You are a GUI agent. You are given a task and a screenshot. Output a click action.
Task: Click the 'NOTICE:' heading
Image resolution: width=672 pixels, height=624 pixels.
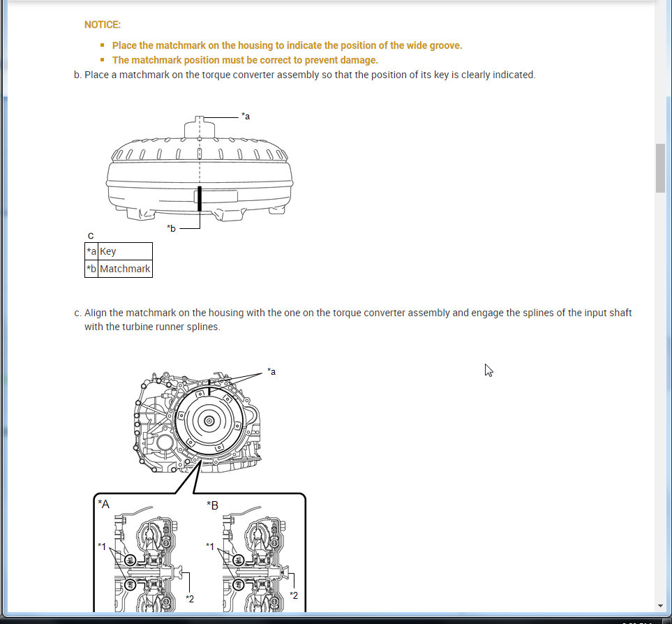point(103,25)
